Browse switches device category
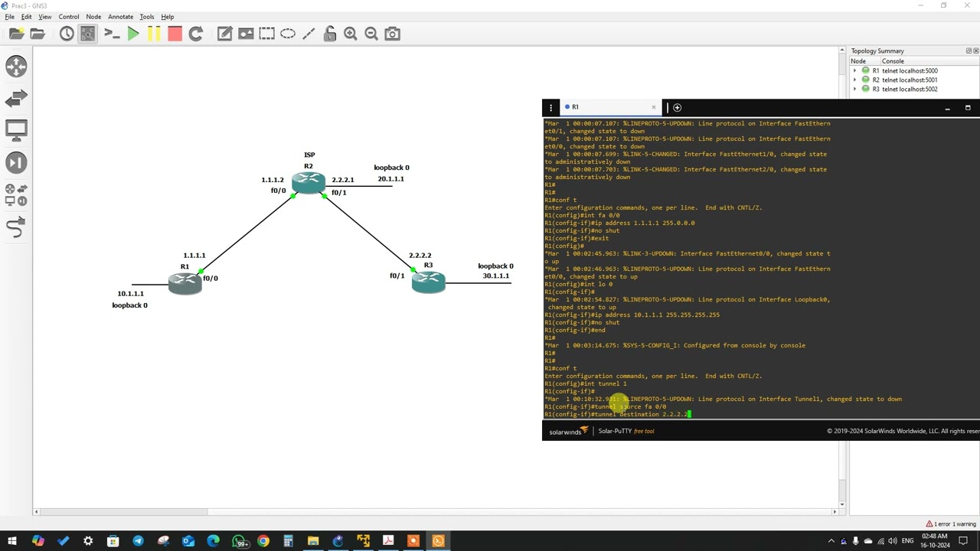Screen dimensions: 980x551 click(16, 98)
